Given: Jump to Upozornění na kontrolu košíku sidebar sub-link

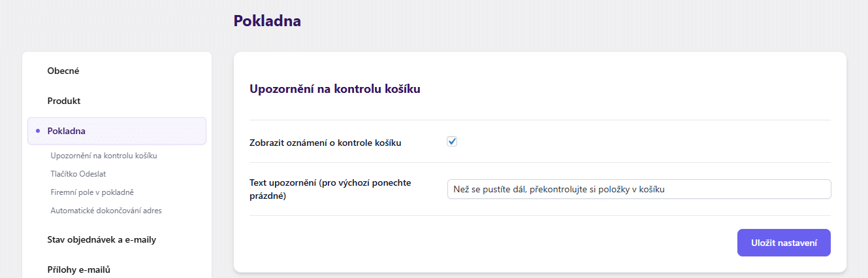Looking at the screenshot, I should 104,156.
